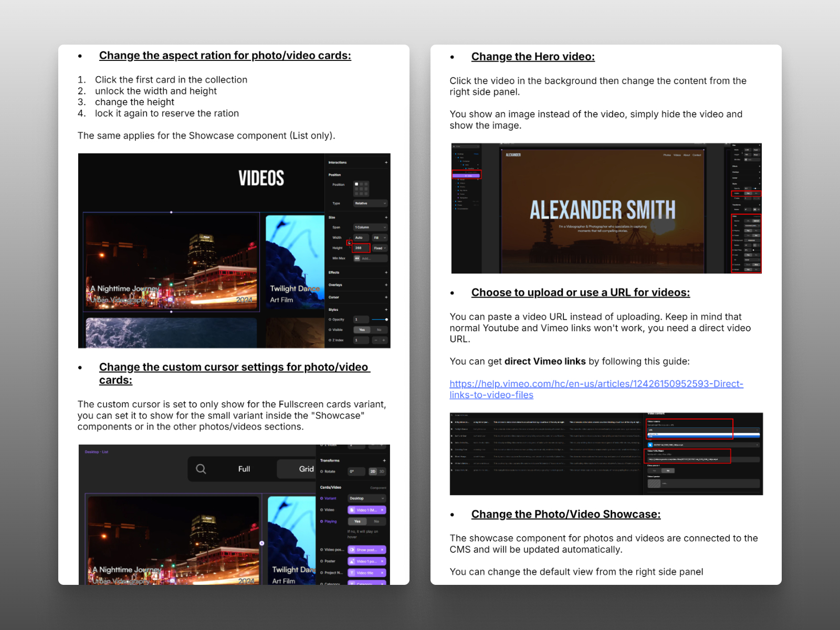Click the Visible variable circle icon
Screen dimensions: 840x630
330,330
